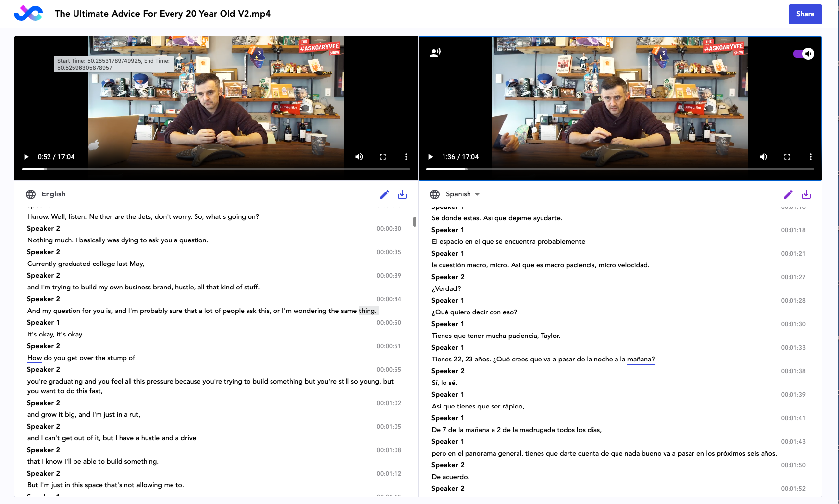Click the 00:01:50 timestamp in Spanish transcript
Screen dimensions: 839x504
point(793,465)
